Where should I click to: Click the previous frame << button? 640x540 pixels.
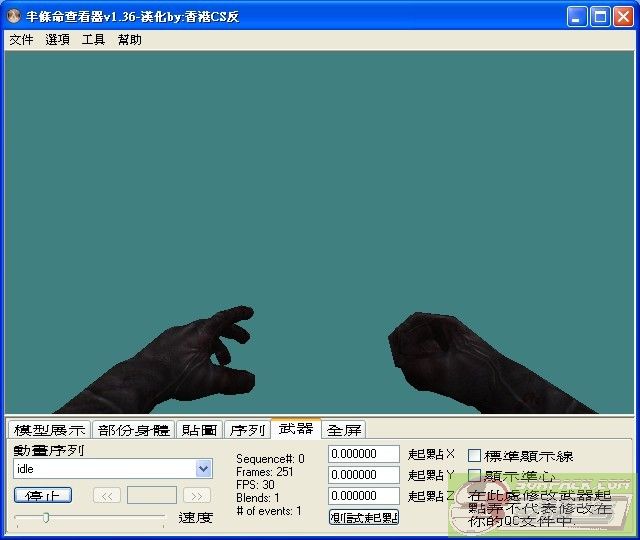(107, 495)
